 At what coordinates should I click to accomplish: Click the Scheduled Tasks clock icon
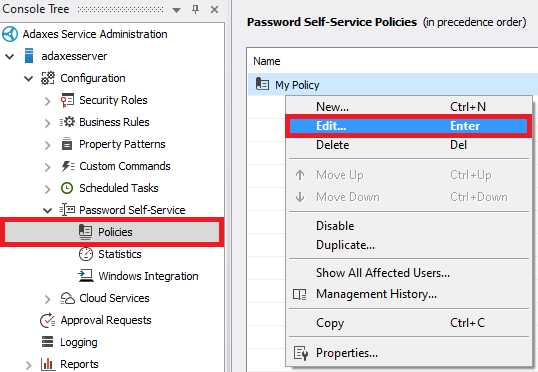(67, 188)
